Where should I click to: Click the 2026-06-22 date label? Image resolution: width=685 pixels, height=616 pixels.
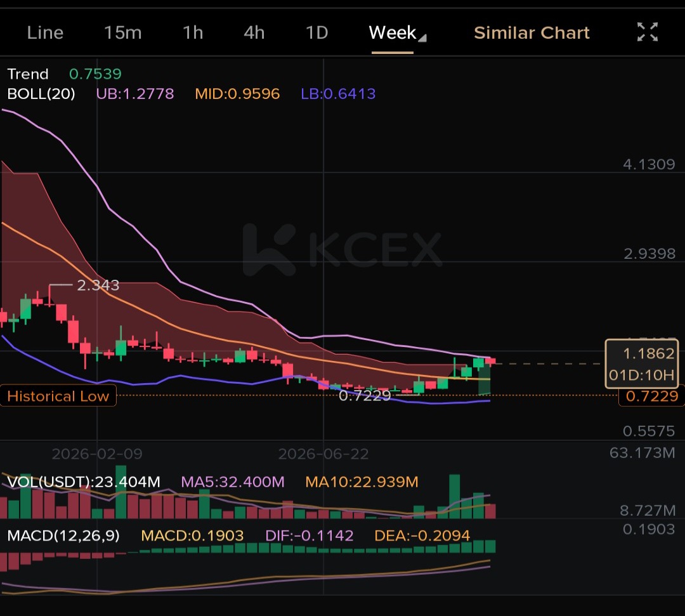click(x=323, y=454)
